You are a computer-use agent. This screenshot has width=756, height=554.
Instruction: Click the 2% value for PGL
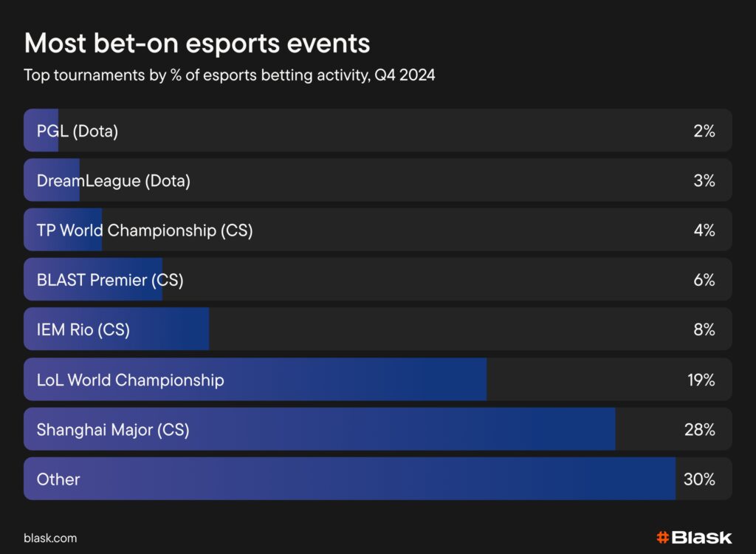[704, 131]
